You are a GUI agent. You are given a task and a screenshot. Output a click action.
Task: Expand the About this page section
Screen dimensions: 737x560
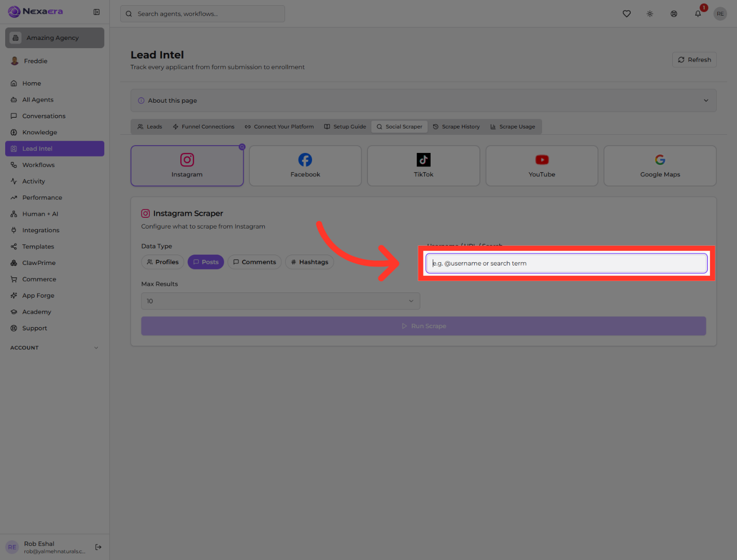pos(423,101)
